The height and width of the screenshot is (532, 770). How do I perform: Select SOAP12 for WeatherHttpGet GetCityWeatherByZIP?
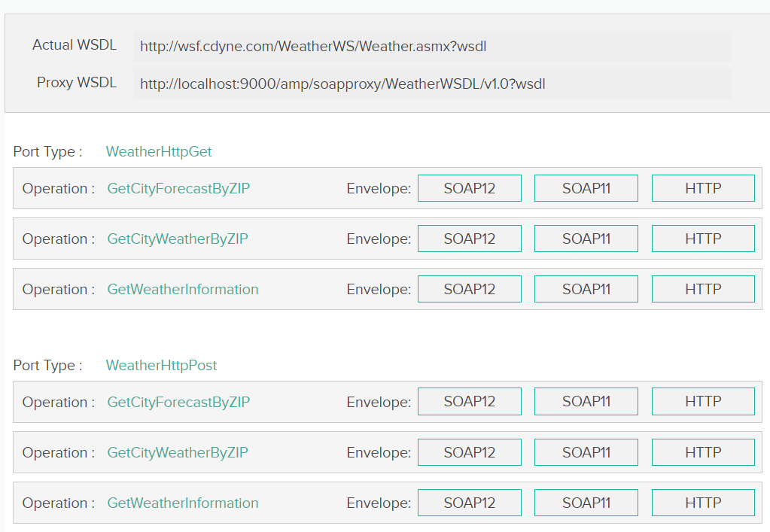pyautogui.click(x=469, y=239)
